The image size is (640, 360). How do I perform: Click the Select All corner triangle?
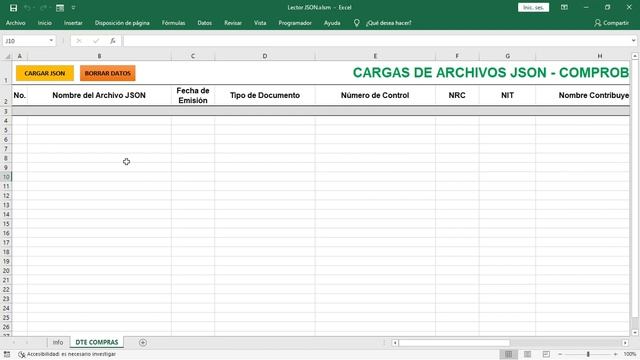7,56
